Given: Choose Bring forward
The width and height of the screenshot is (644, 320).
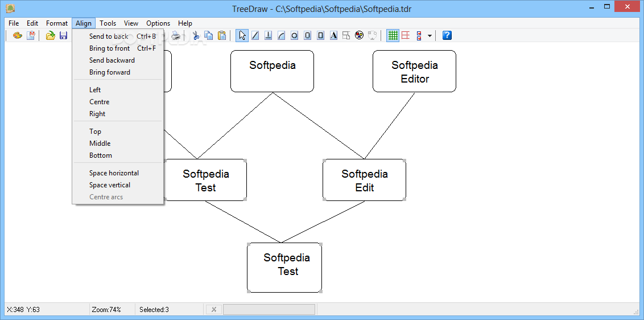Looking at the screenshot, I should pyautogui.click(x=118, y=72).
